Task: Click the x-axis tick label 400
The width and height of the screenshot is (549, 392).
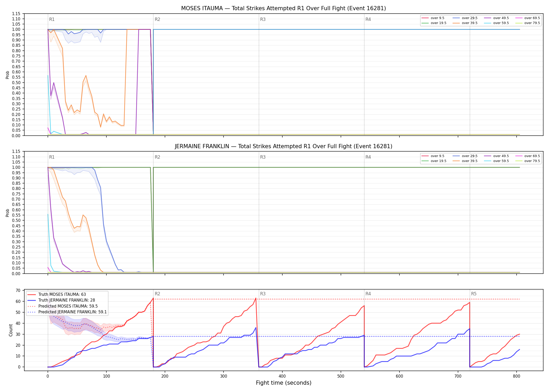Action: pos(282,376)
